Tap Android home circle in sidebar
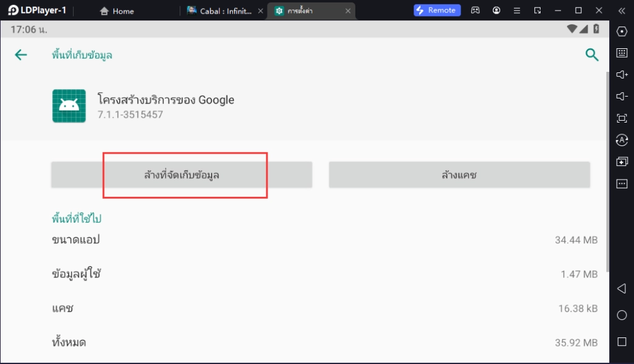This screenshot has width=634, height=364. [x=622, y=315]
